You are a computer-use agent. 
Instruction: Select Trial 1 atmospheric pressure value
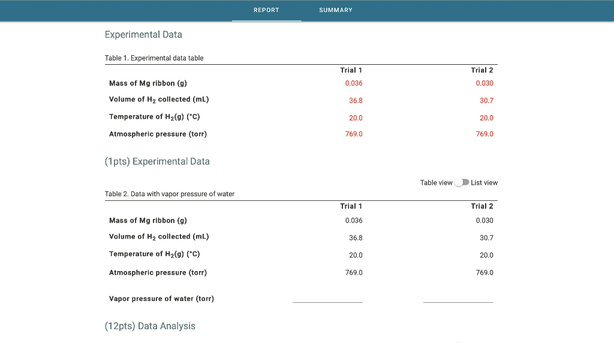tap(354, 134)
